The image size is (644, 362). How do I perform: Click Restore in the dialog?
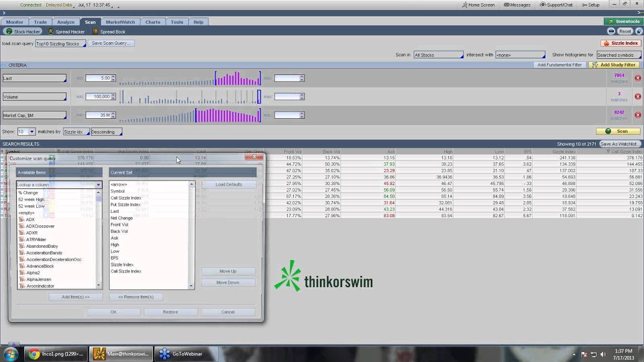[170, 312]
